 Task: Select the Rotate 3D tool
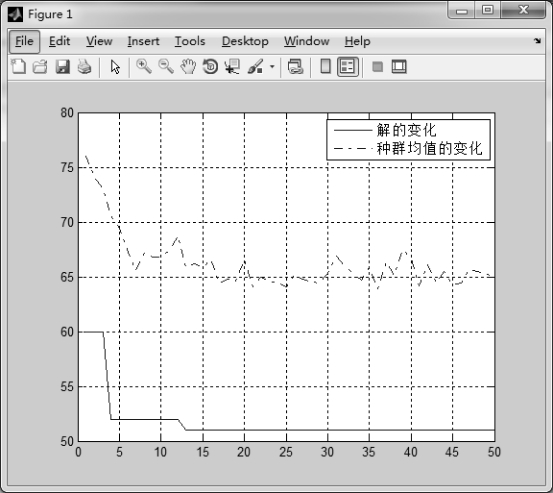click(x=211, y=66)
